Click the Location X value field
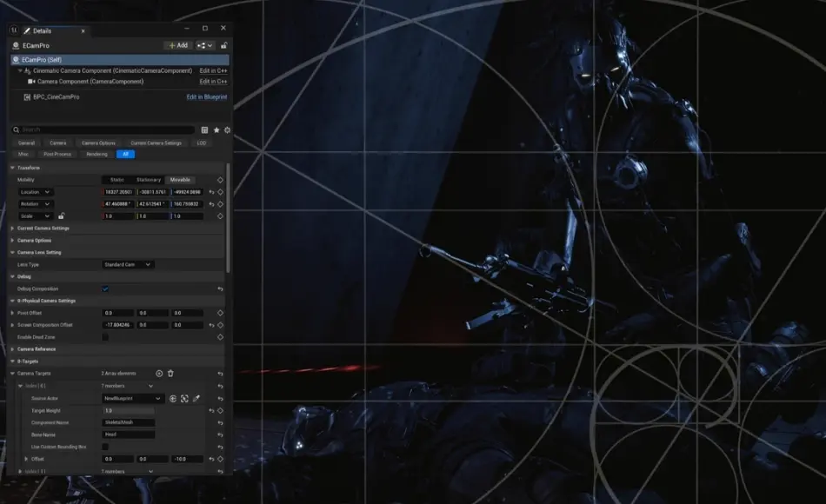 [118, 192]
